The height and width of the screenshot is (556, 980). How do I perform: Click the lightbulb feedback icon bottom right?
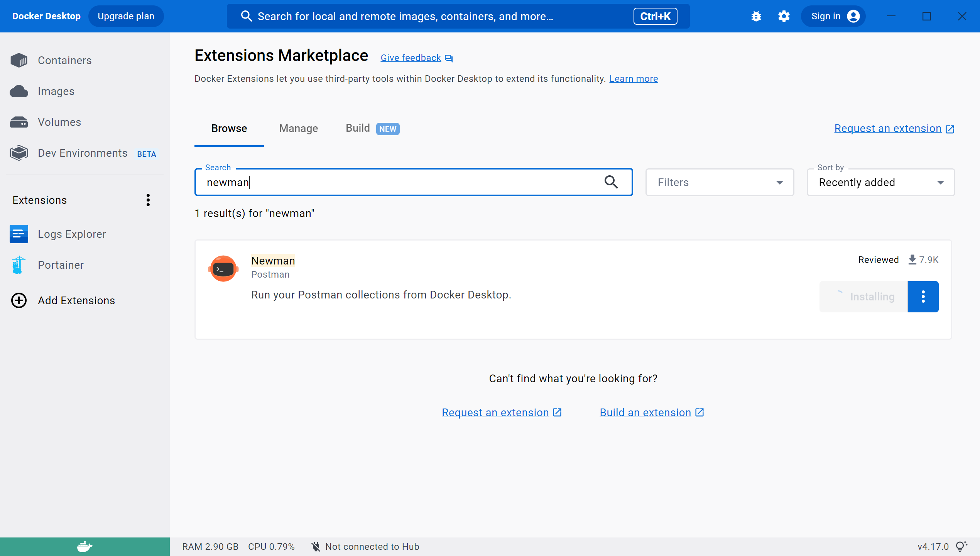[961, 546]
